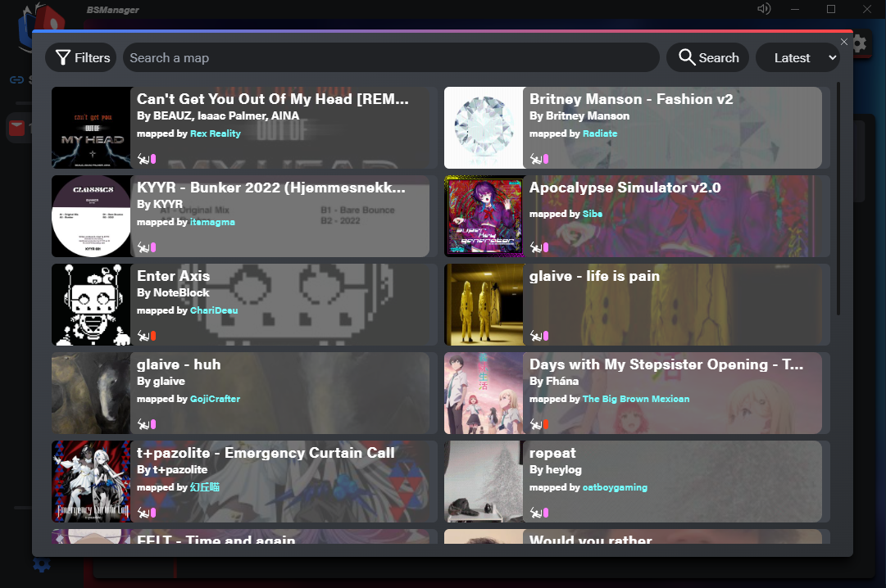Image resolution: width=886 pixels, height=588 pixels.
Task: Click Emergency Curtain Call cover art
Action: pos(92,482)
